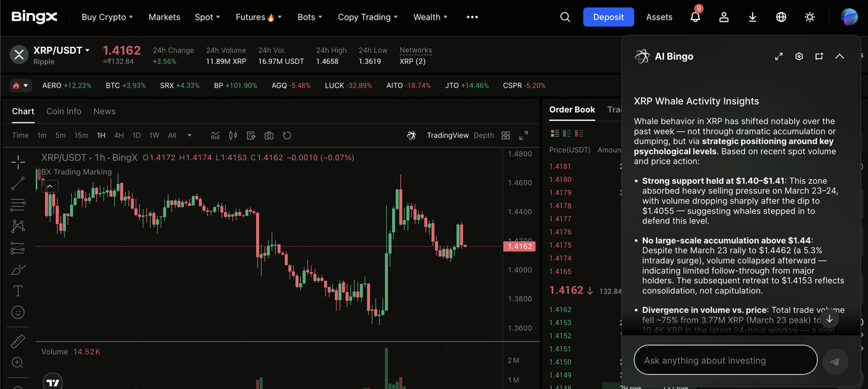Click the blue Deposit button
The image size is (868, 389).
[x=608, y=17]
